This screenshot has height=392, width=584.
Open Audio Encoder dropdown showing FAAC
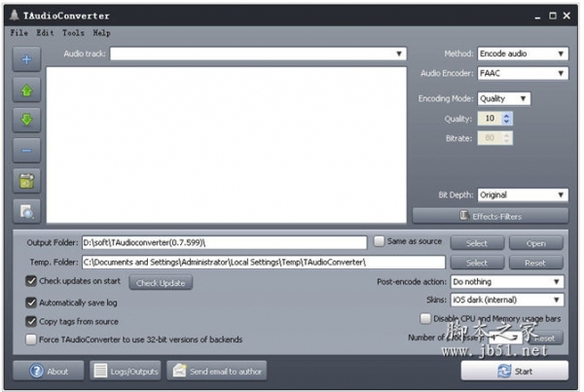(523, 73)
